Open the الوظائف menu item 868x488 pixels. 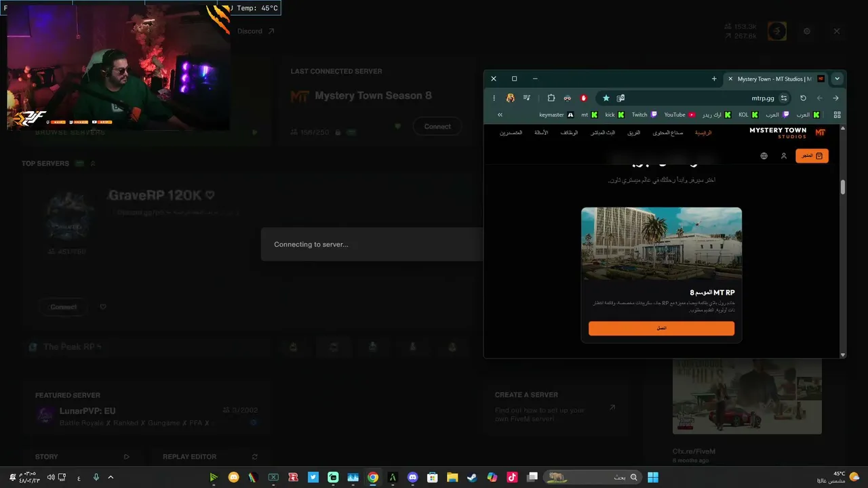click(569, 133)
